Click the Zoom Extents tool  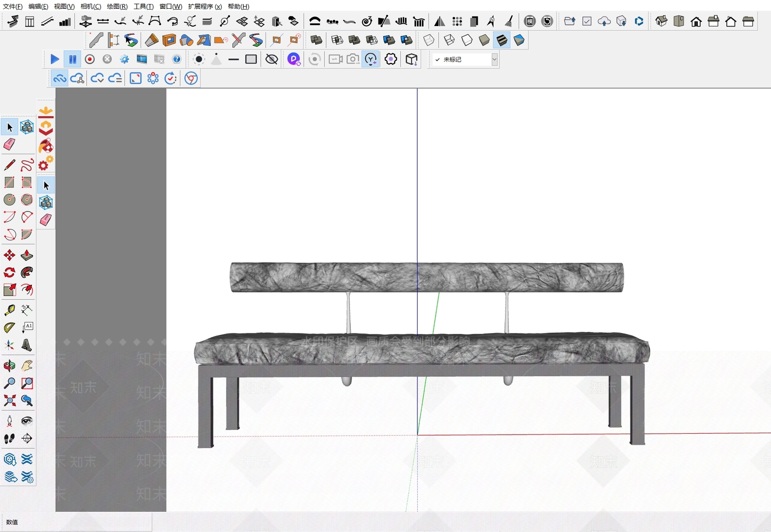(10, 400)
